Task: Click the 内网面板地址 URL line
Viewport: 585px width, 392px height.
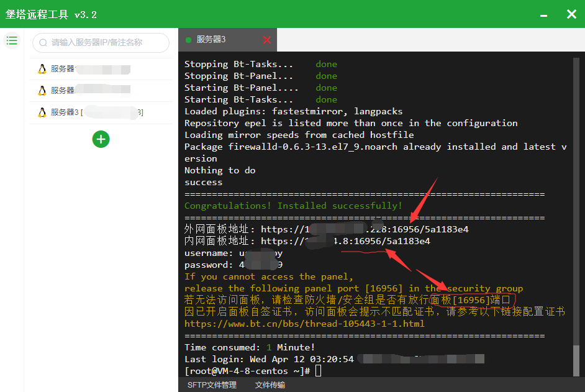Action: (307, 241)
